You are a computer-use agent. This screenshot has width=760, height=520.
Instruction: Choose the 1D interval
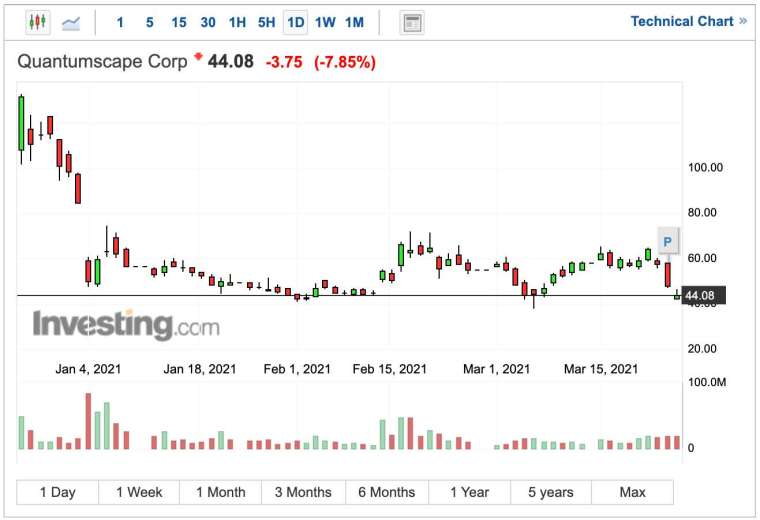click(x=296, y=22)
